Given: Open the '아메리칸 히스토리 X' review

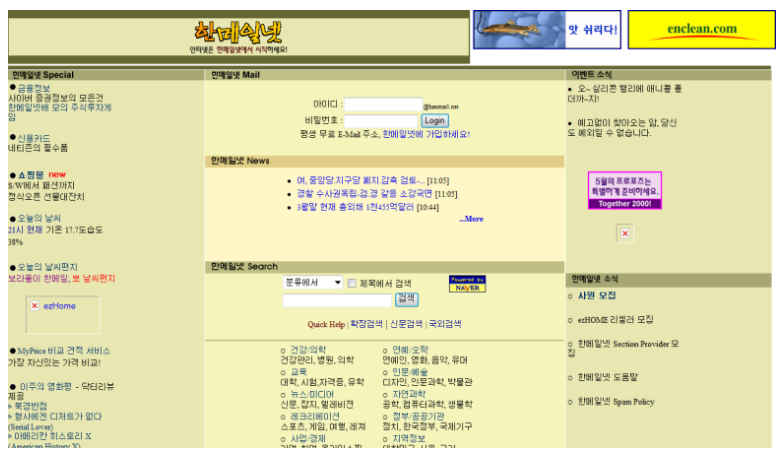Looking at the screenshot, I should pos(52,436).
